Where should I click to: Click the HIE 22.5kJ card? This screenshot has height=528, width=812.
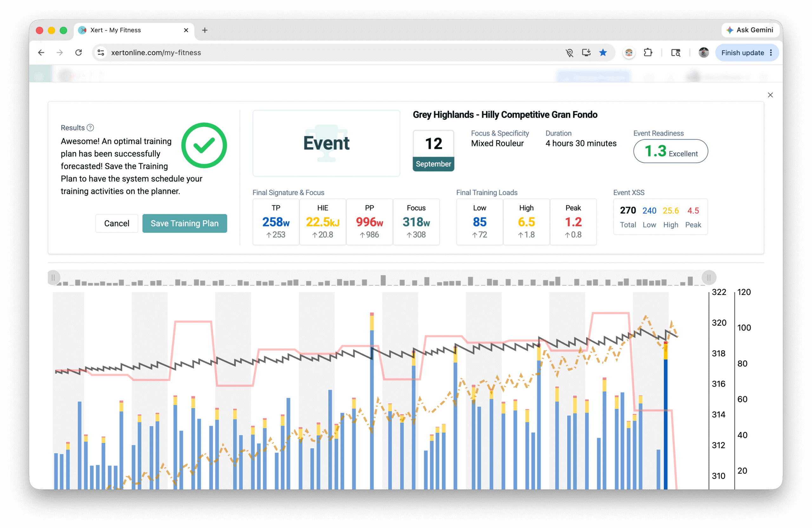[x=322, y=222]
